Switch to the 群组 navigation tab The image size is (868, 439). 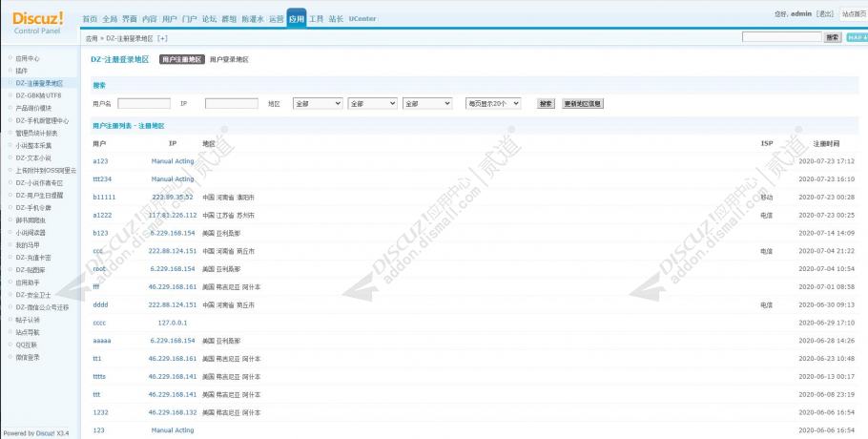229,19
